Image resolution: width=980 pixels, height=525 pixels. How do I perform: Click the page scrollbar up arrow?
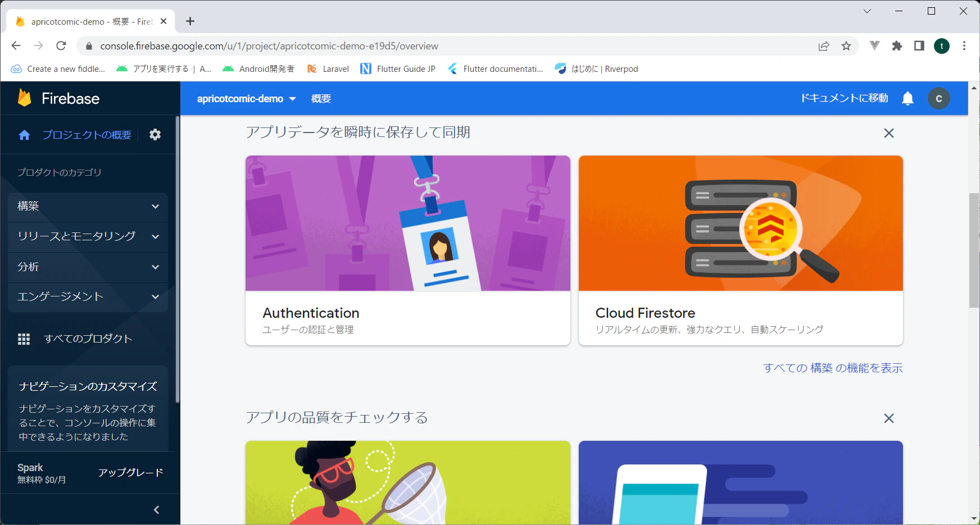(x=974, y=88)
